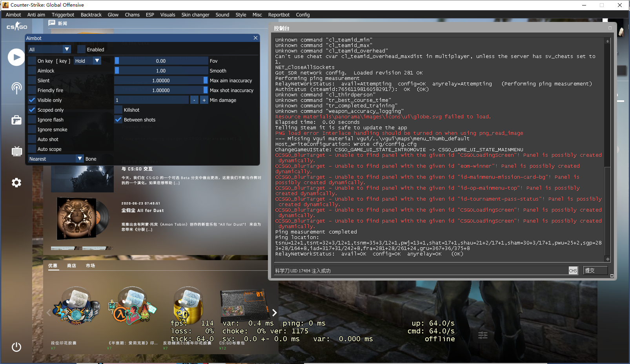This screenshot has height=364, width=630.
Task: Open the All weapon category dropdown
Action: (x=49, y=49)
